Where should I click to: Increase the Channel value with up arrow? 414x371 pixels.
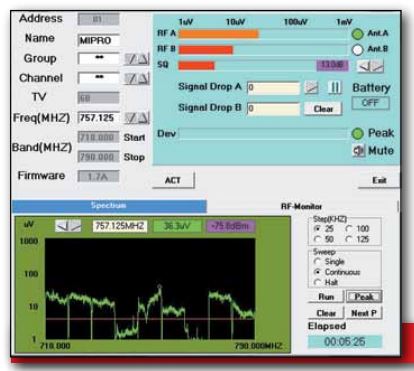[143, 79]
